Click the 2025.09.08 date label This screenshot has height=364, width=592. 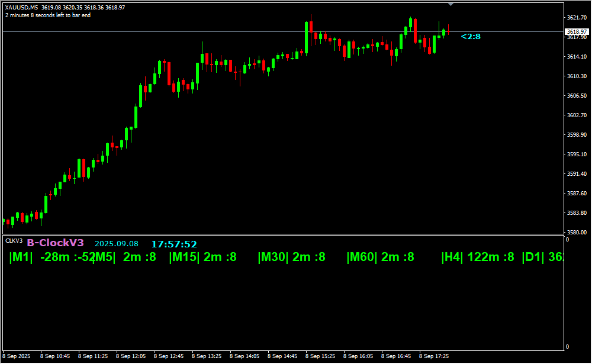tap(117, 243)
